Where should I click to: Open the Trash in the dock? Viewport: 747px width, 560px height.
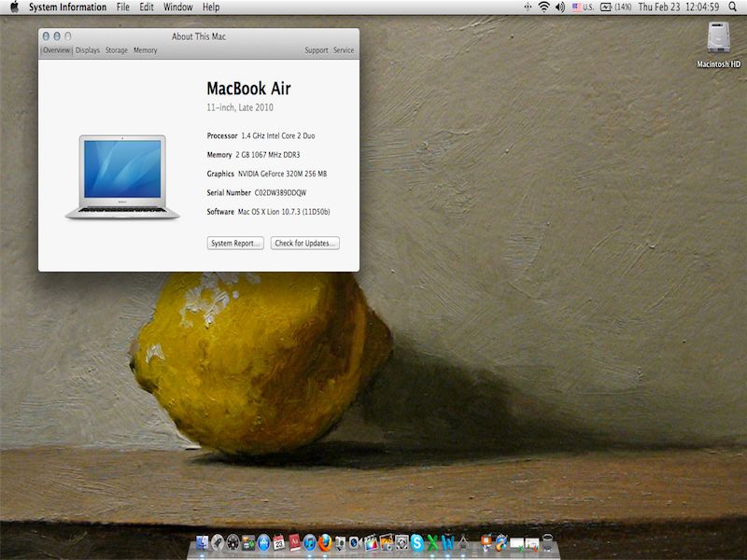[x=547, y=541]
